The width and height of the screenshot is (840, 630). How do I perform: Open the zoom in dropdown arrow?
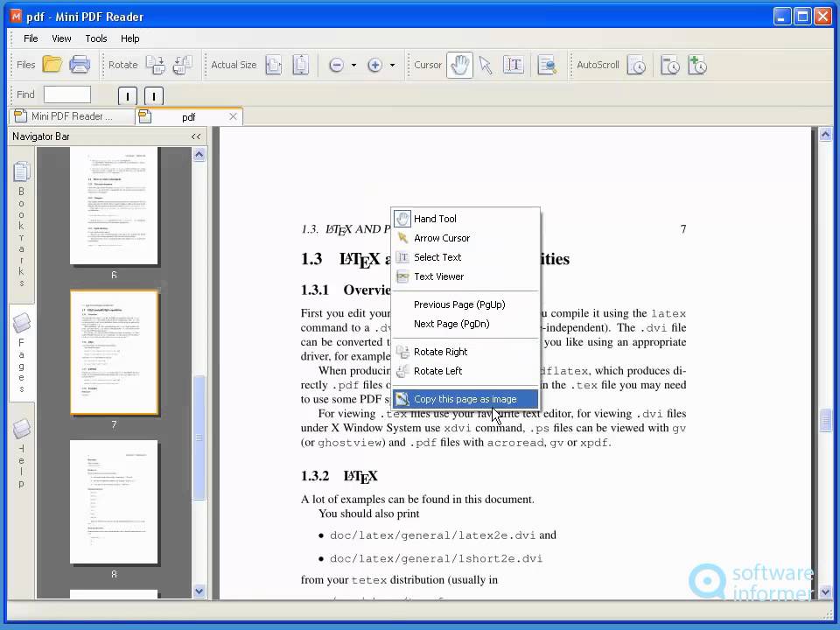point(392,66)
